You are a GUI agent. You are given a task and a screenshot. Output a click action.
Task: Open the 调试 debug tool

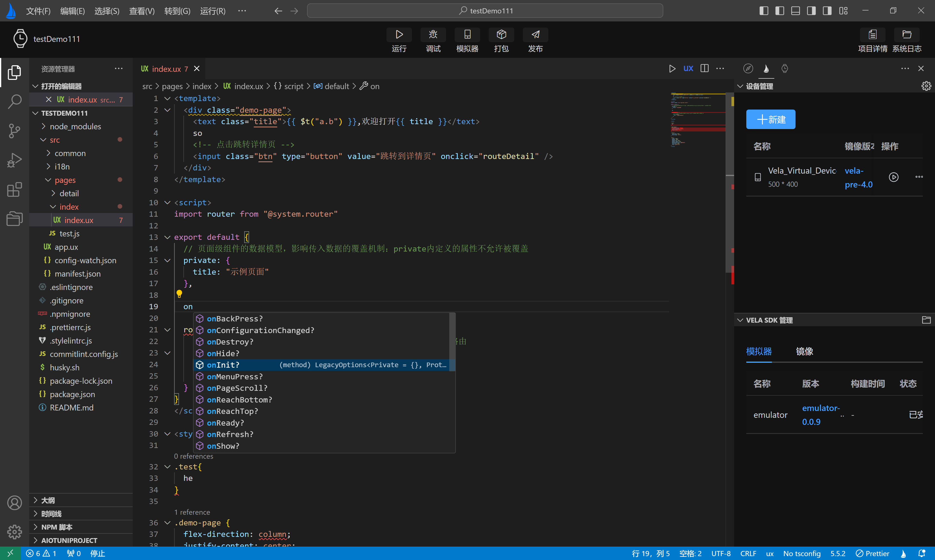pyautogui.click(x=433, y=35)
